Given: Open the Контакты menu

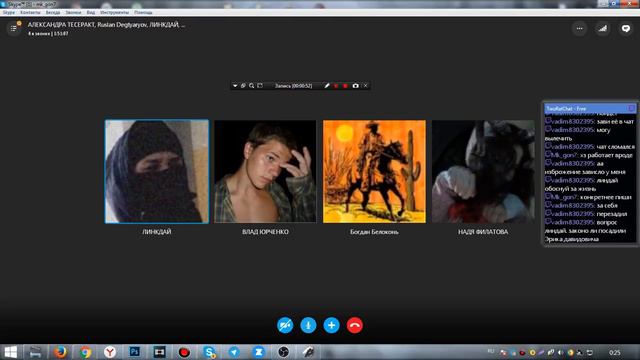Looking at the screenshot, I should (30, 13).
